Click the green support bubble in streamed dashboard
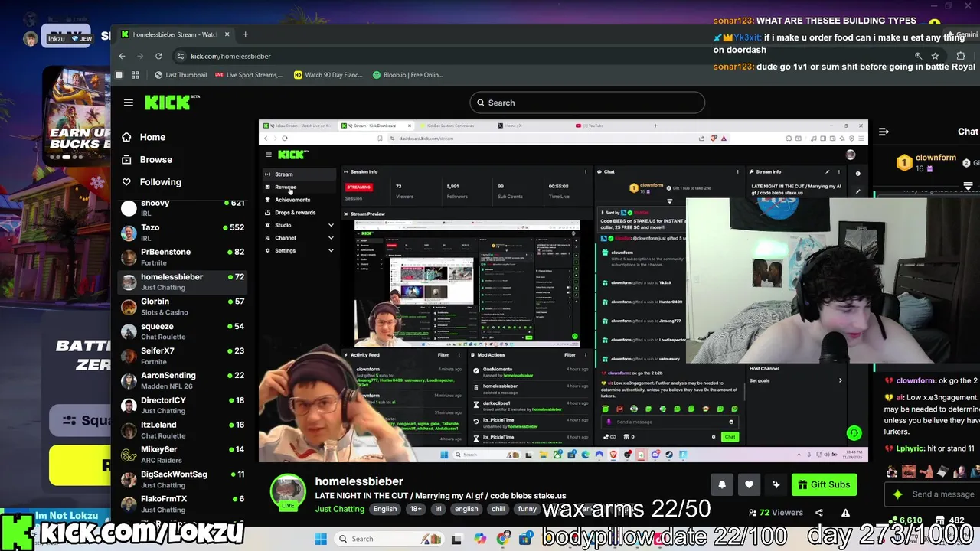 pos(854,433)
